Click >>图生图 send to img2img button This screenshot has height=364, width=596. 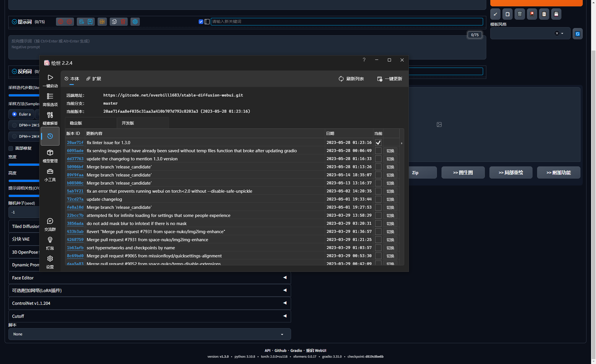463,172
